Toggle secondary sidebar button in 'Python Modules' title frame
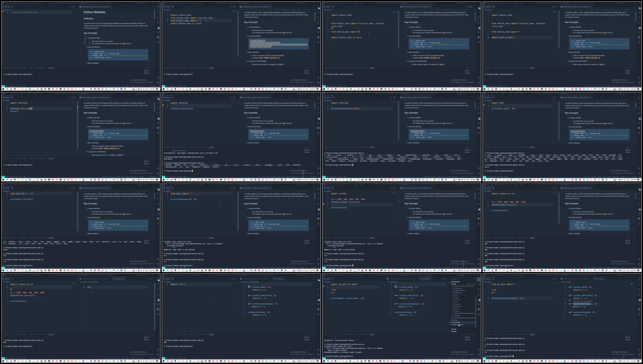This screenshot has height=364, width=643. tap(142, 3)
